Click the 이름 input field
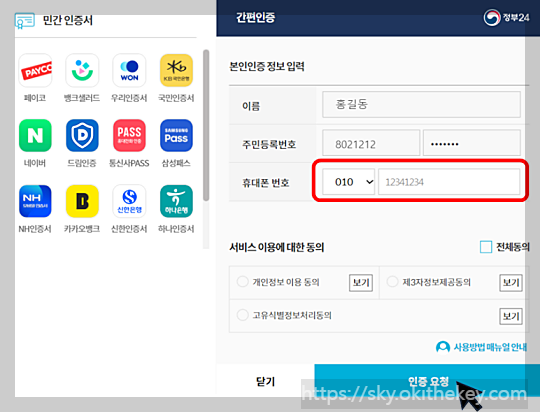Screen dimensions: 540x412 [421, 104]
